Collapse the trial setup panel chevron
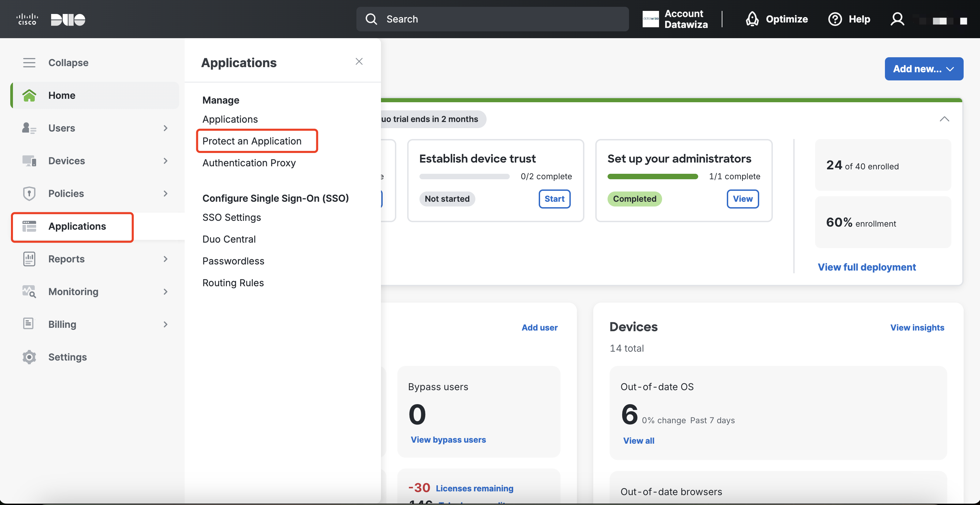 point(944,119)
